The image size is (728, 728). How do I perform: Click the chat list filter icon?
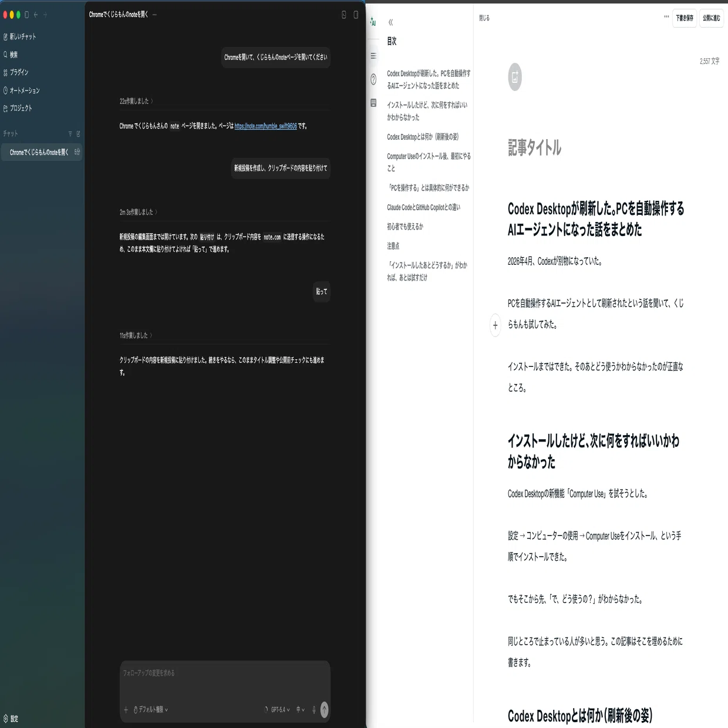click(x=70, y=134)
